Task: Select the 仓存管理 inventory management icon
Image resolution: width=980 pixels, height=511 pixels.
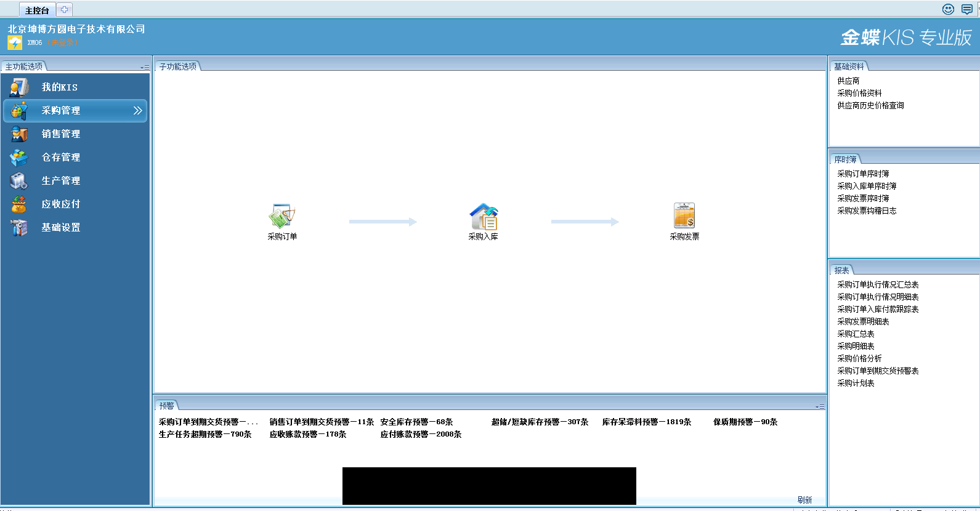Action: coord(19,158)
